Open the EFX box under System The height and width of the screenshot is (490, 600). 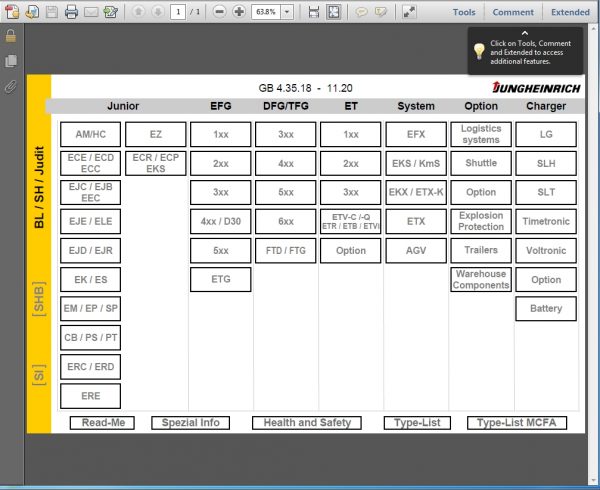[x=416, y=134]
